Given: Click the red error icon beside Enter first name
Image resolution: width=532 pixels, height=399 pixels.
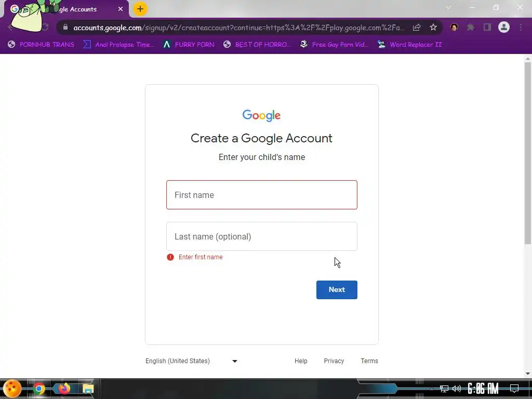Looking at the screenshot, I should point(170,257).
